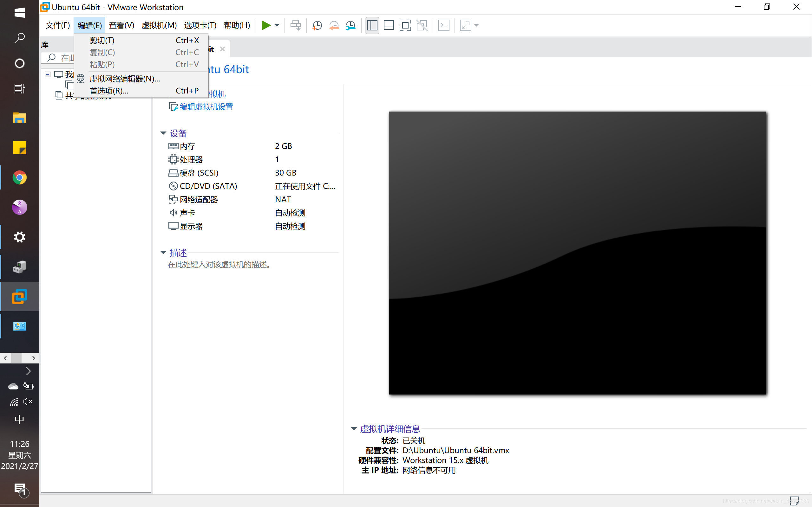Click the 描述 description text field
The width and height of the screenshot is (812, 507).
coord(219,265)
